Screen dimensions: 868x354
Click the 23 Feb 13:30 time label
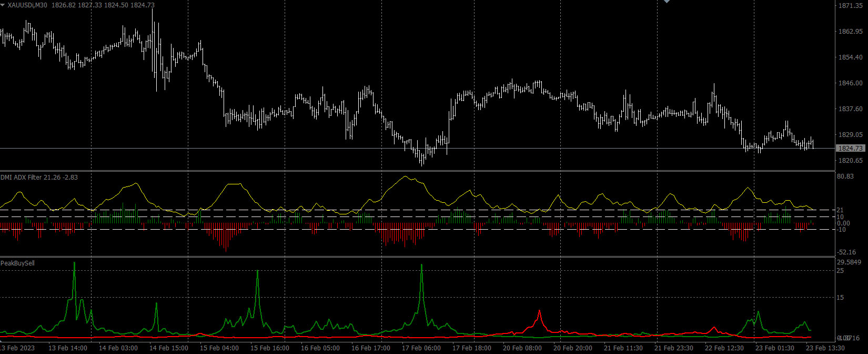point(825,348)
